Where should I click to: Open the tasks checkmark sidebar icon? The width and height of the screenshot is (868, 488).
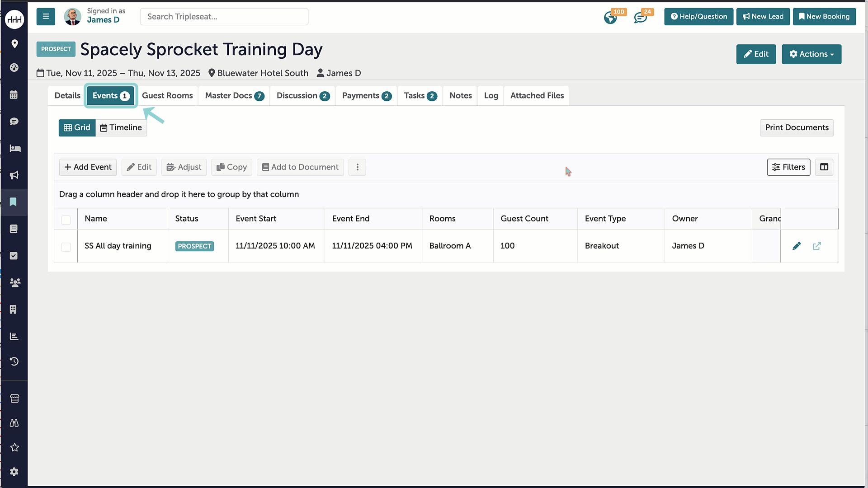[x=14, y=256]
